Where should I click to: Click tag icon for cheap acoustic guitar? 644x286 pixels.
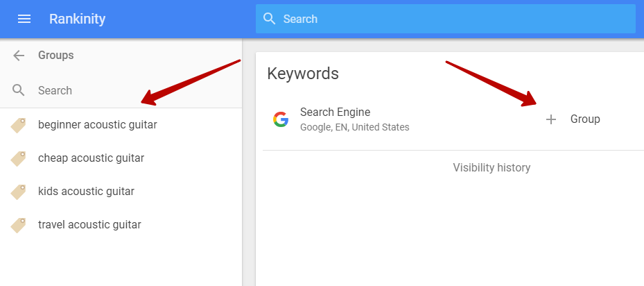[18, 158]
